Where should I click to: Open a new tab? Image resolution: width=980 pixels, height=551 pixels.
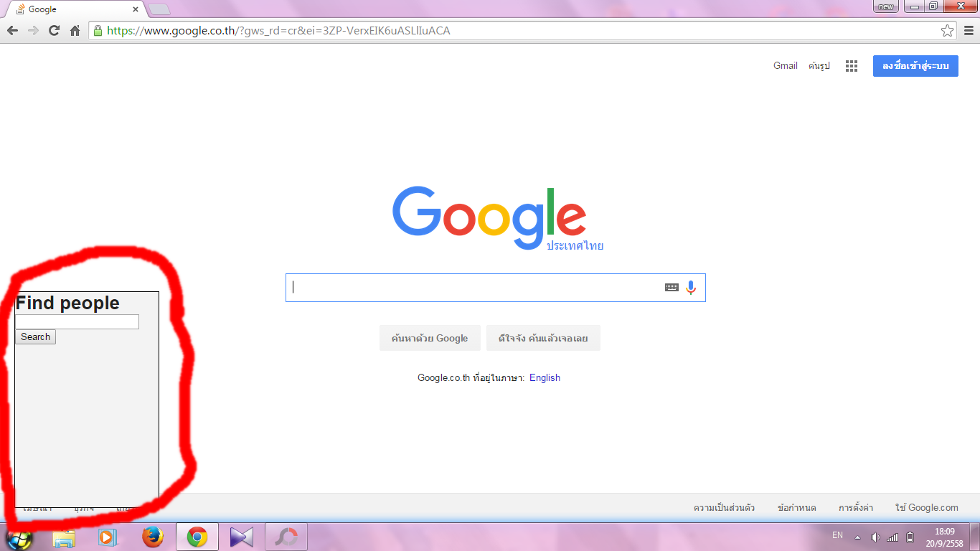[159, 9]
